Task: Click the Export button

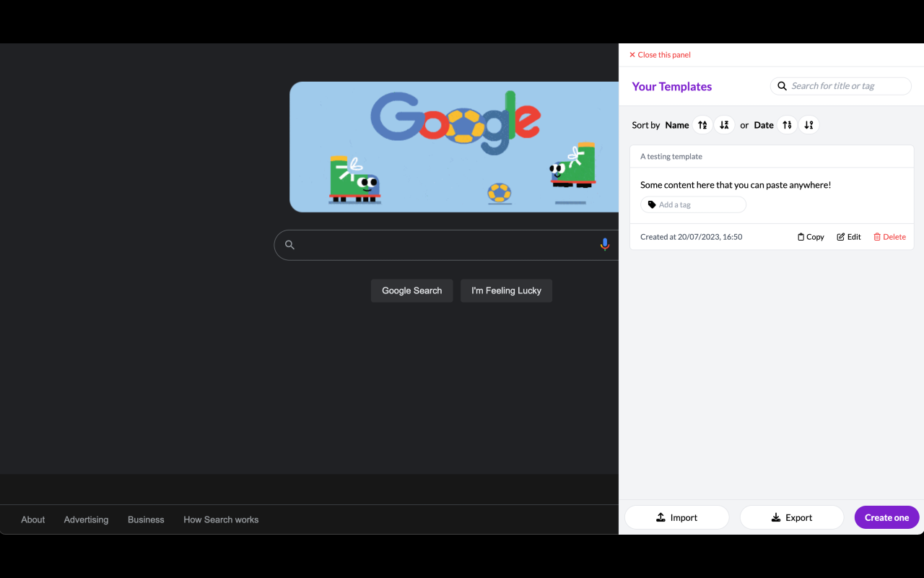Action: 791,517
